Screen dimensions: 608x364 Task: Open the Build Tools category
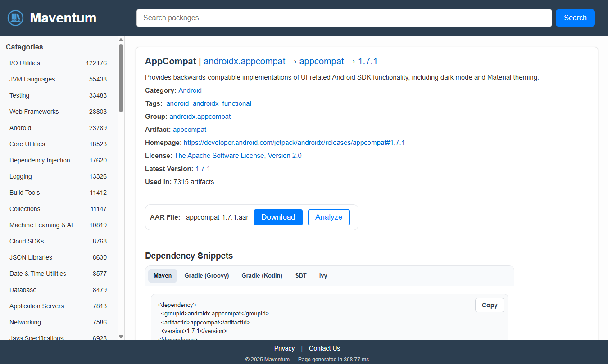pyautogui.click(x=58, y=193)
